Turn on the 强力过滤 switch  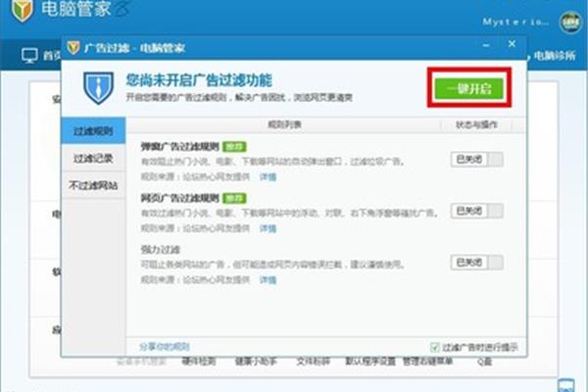coord(476,263)
